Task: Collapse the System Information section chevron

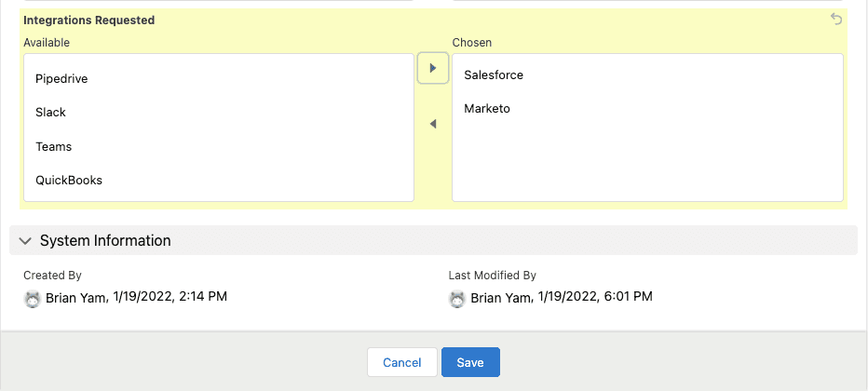Action: pyautogui.click(x=25, y=240)
